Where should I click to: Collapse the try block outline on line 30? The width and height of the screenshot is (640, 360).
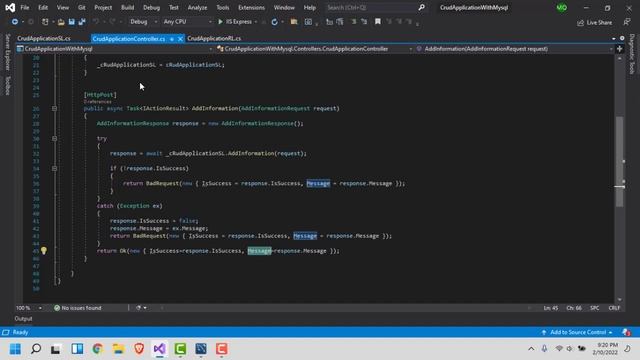(x=54, y=138)
